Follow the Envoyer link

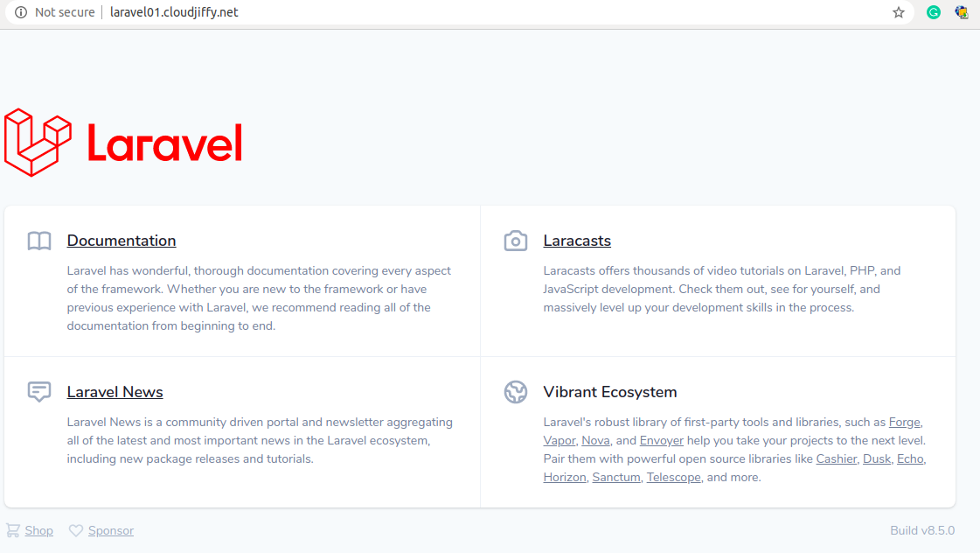pyautogui.click(x=661, y=440)
